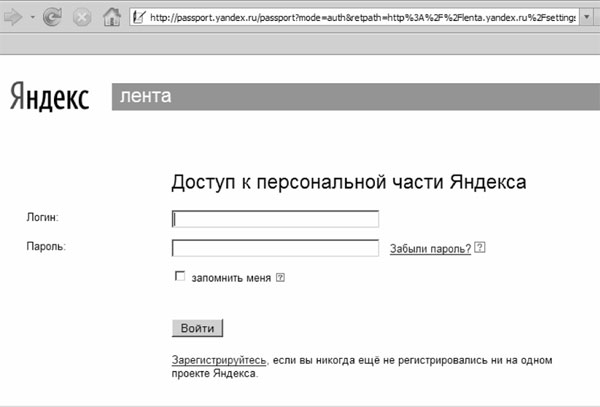Go to the Home page icon
The image size is (600, 407).
click(x=112, y=17)
